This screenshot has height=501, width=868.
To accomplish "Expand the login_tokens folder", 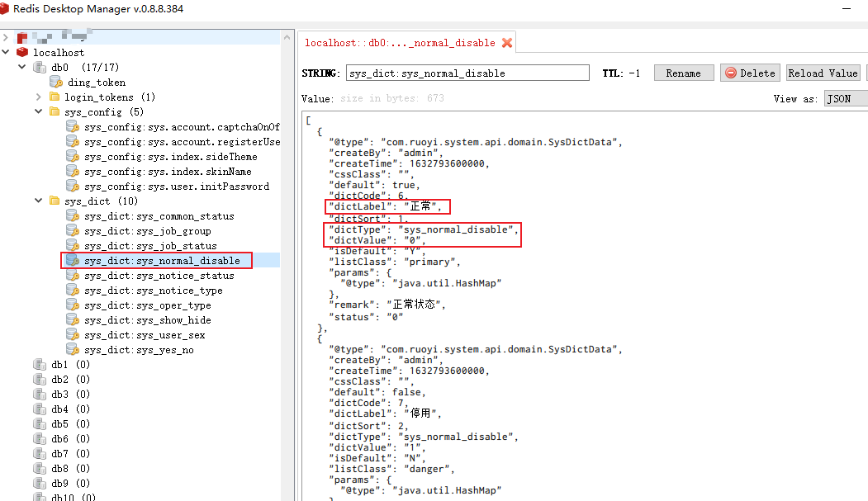I will (x=38, y=97).
